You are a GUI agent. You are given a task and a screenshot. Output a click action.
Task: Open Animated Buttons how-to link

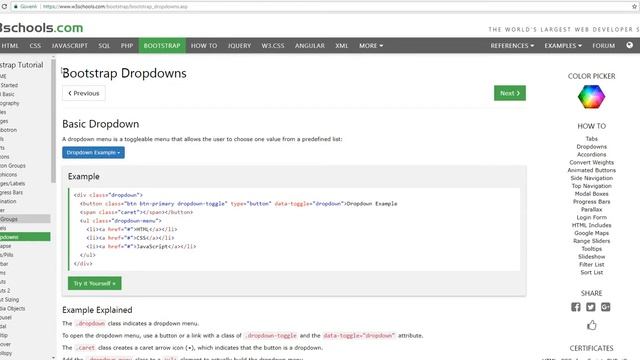point(591,170)
